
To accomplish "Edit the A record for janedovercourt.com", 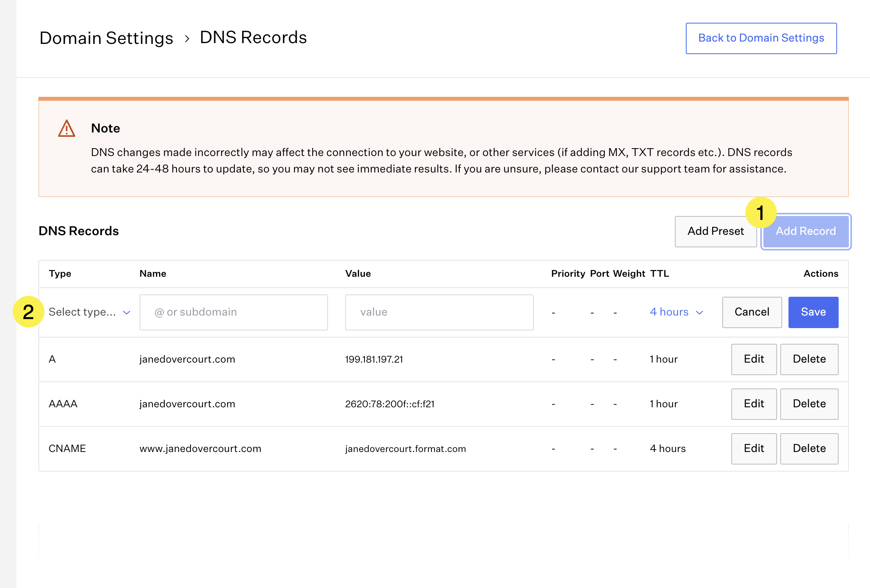I will click(754, 359).
